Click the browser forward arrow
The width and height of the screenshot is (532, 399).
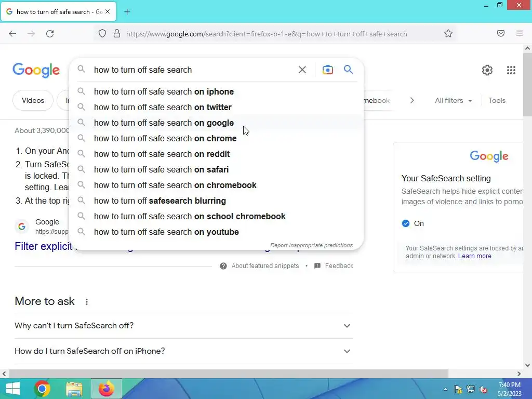(x=31, y=34)
